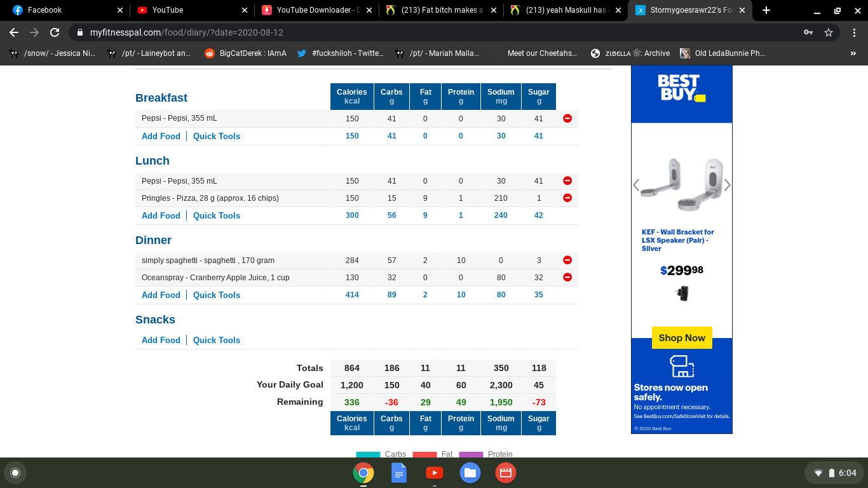868x488 pixels.
Task: Close the YouTube Downloader tab
Action: pyautogui.click(x=369, y=10)
